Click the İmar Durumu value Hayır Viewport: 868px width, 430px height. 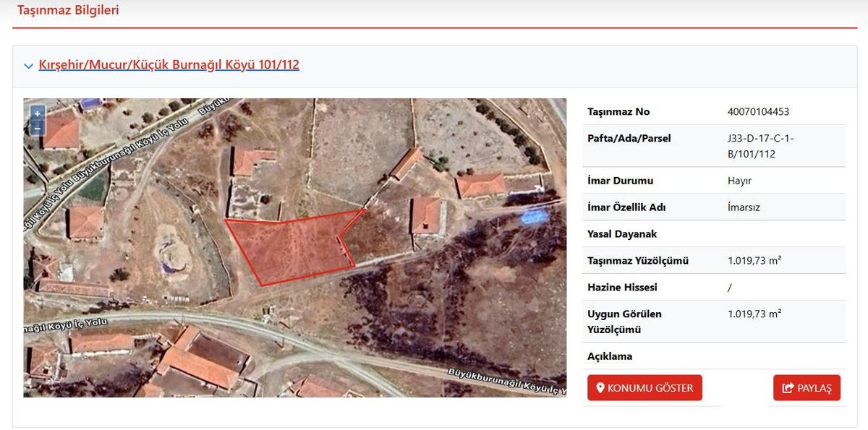739,181
